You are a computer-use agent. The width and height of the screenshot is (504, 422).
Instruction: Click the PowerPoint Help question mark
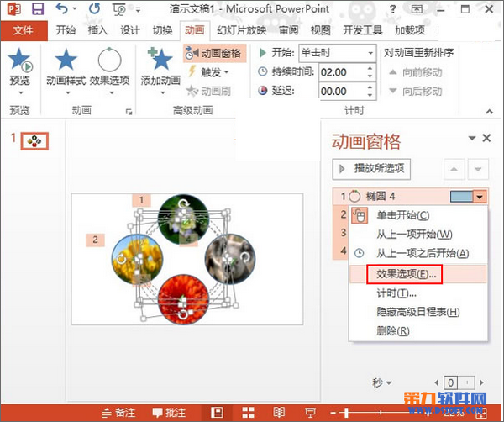tap(392, 9)
